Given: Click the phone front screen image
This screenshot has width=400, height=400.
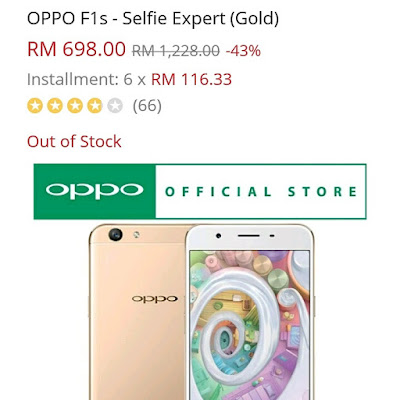Looking at the screenshot, I should tap(250, 325).
